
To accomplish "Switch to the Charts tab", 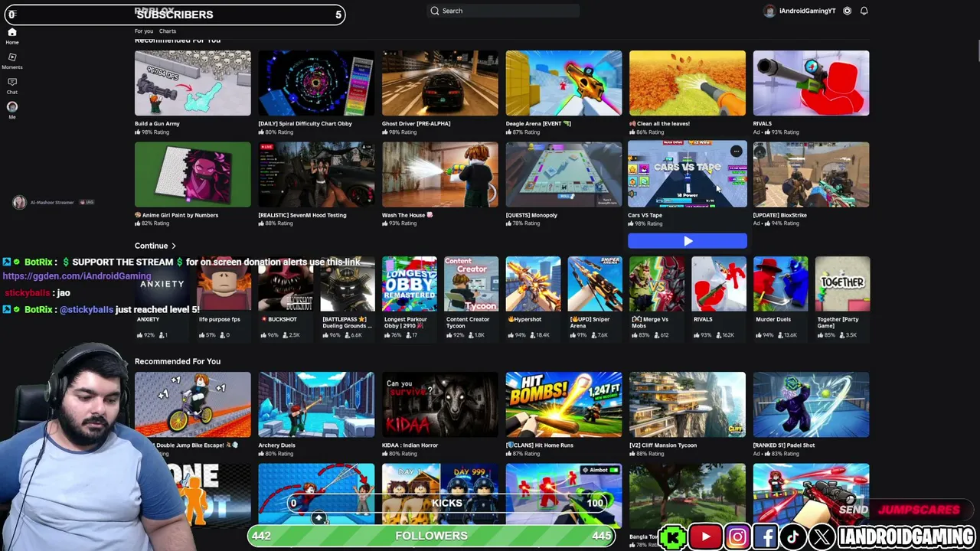I will click(168, 31).
